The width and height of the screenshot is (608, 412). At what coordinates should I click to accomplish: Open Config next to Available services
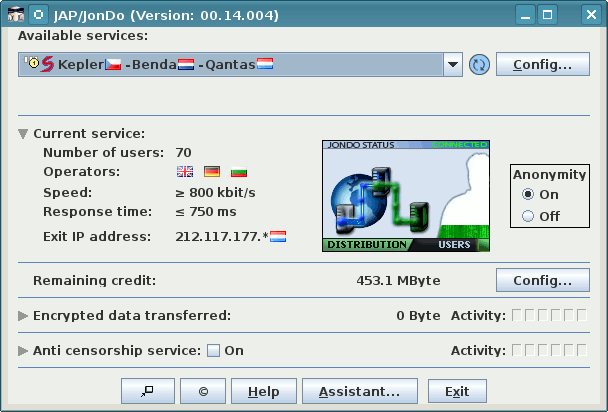pyautogui.click(x=542, y=64)
